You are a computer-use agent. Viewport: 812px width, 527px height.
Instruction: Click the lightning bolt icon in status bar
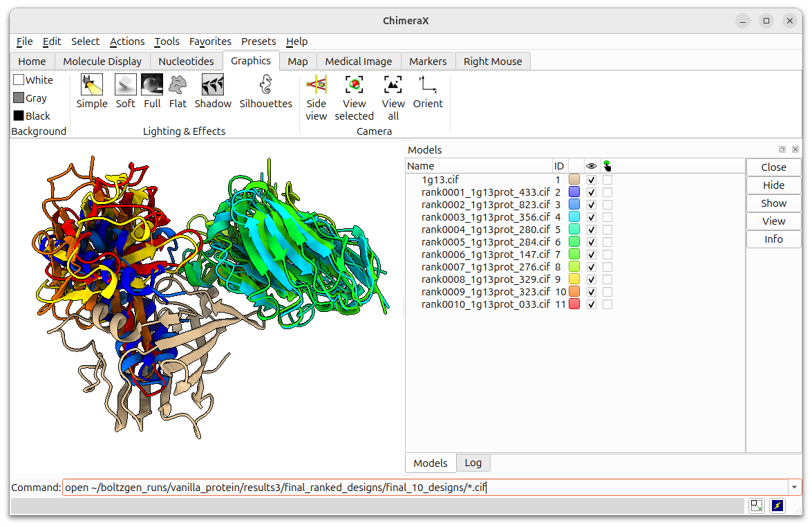[x=777, y=506]
